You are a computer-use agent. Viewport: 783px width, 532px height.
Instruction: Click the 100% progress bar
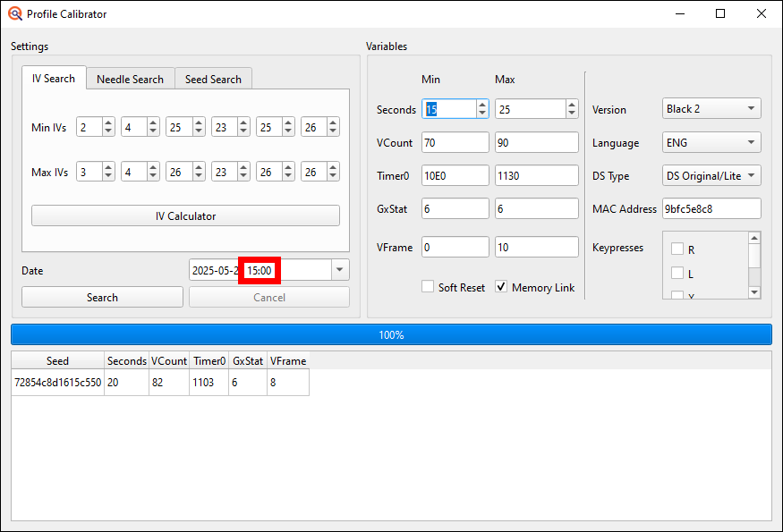[391, 334]
